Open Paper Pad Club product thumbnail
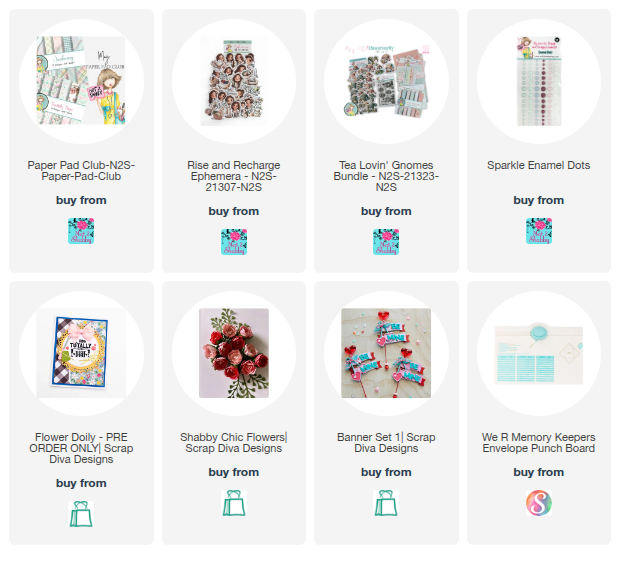The image size is (620, 566). (81, 81)
